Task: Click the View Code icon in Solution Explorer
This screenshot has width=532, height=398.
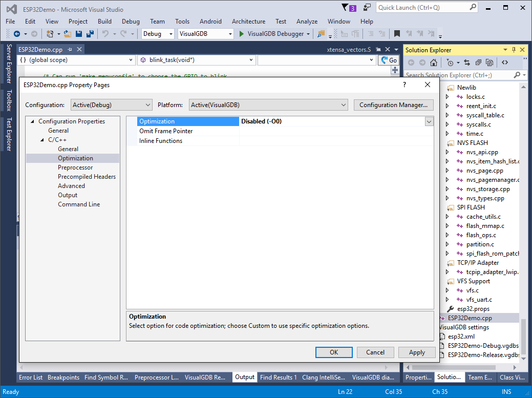Action: 505,62
